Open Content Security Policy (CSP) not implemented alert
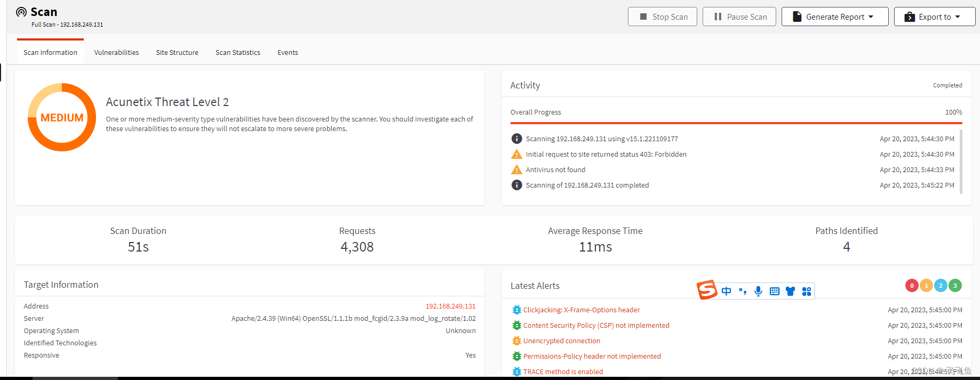980x380 pixels. [x=596, y=325]
